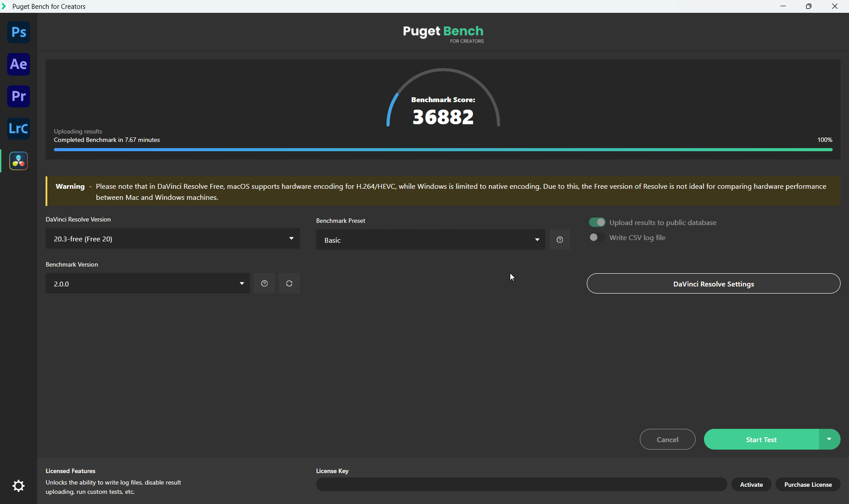Focus the License Key input field
This screenshot has height=504, width=849.
point(521,485)
